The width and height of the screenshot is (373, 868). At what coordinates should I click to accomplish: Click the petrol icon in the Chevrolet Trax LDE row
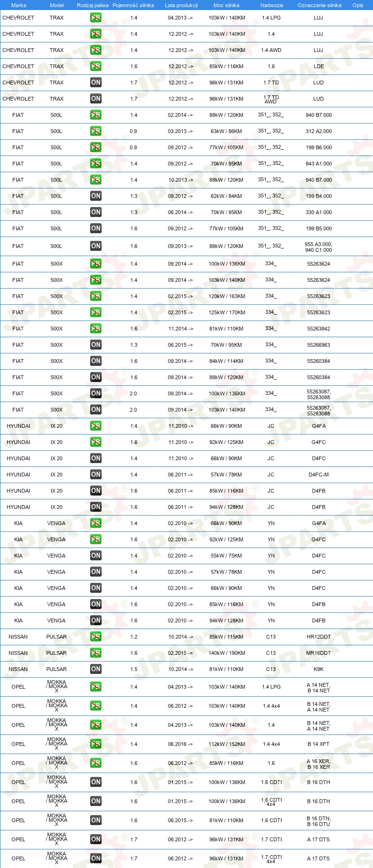coord(96,66)
